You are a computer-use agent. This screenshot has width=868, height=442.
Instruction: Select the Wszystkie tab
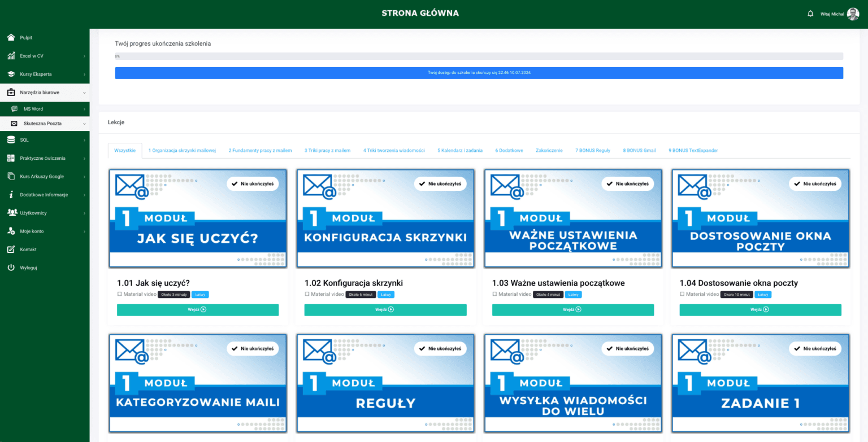(125, 150)
